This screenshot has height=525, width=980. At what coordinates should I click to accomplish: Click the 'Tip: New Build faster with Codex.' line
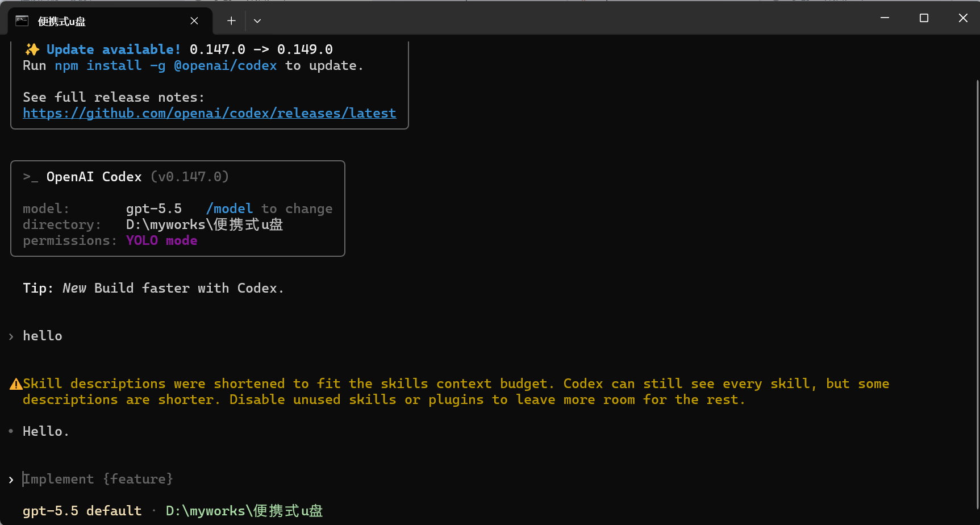tap(153, 288)
